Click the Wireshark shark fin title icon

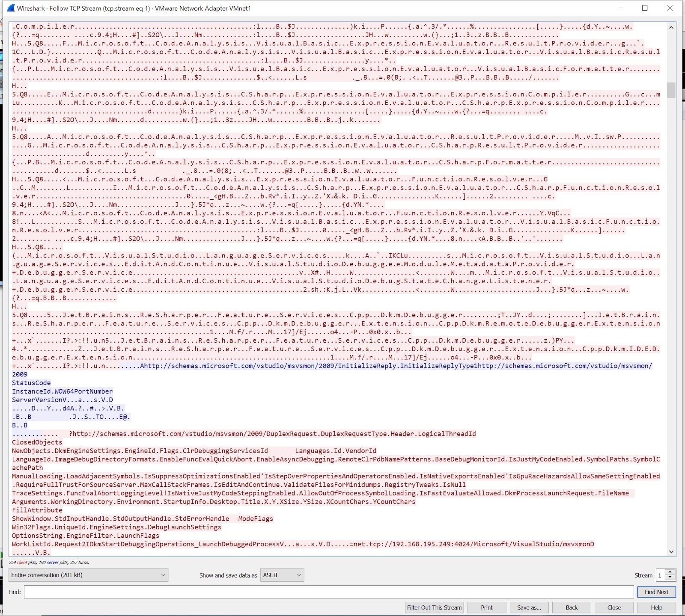click(10, 8)
